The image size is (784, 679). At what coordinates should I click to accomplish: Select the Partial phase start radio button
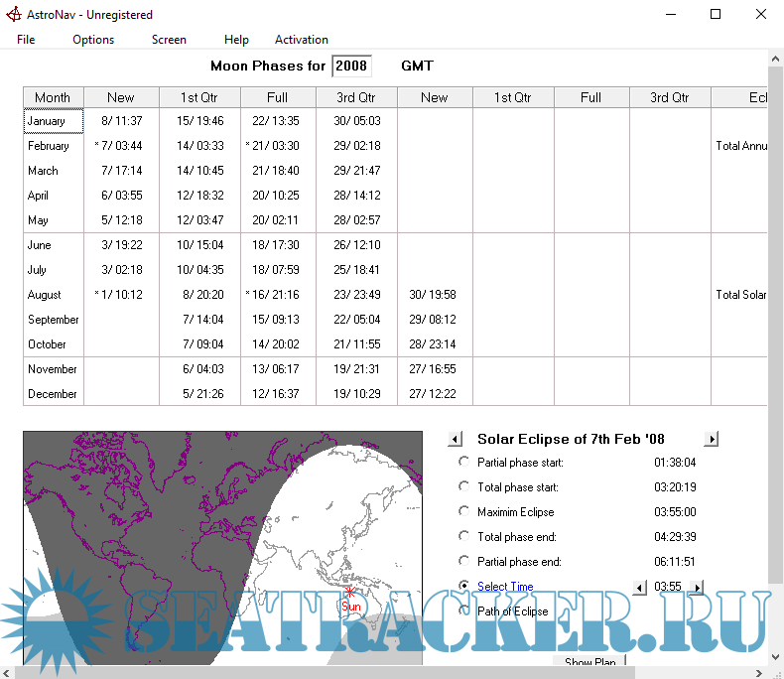coord(464,462)
